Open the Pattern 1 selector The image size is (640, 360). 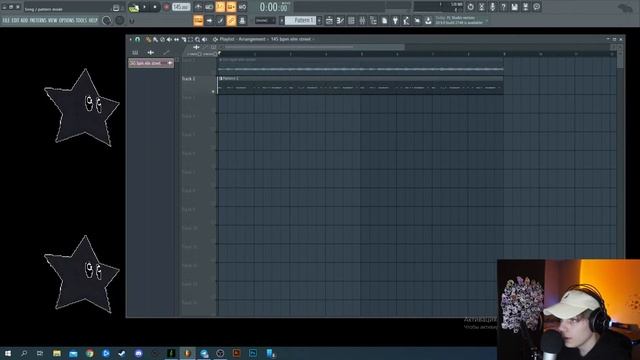300,20
